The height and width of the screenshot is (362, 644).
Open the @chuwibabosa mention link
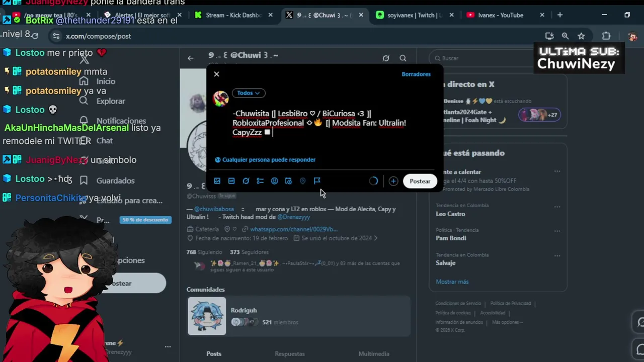[x=214, y=209]
